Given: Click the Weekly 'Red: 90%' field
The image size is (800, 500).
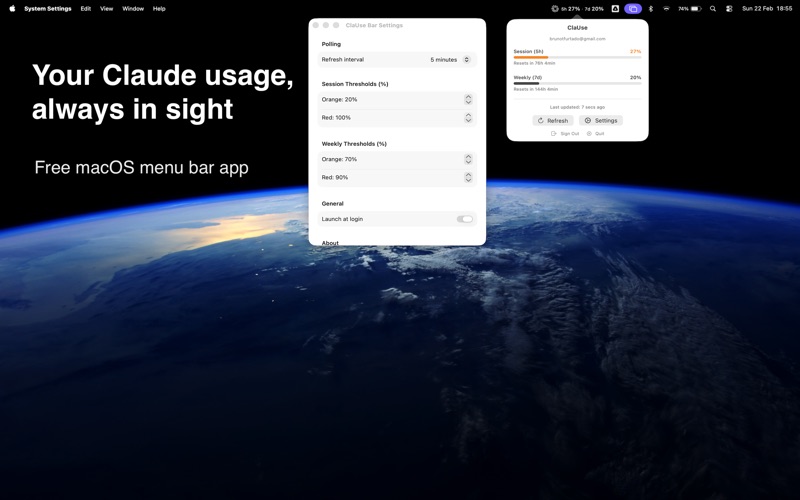Looking at the screenshot, I should click(397, 177).
